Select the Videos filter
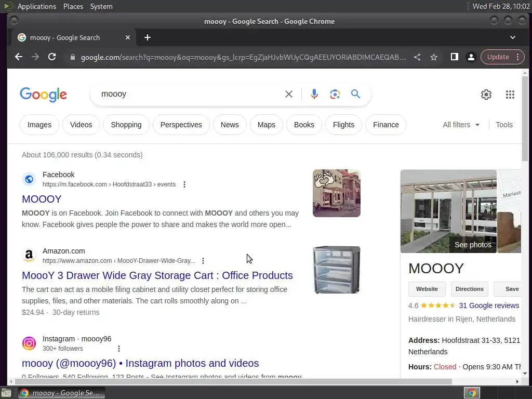 [81, 125]
